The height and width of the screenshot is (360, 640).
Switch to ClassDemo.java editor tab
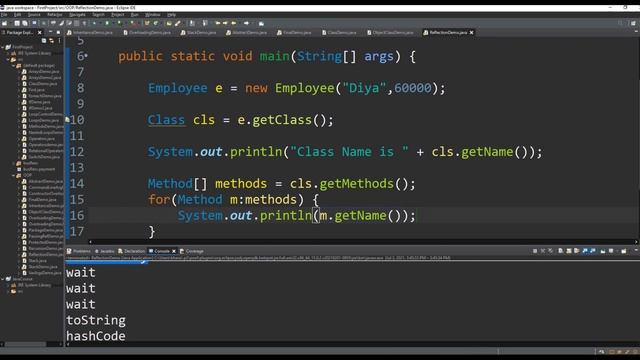(x=339, y=32)
